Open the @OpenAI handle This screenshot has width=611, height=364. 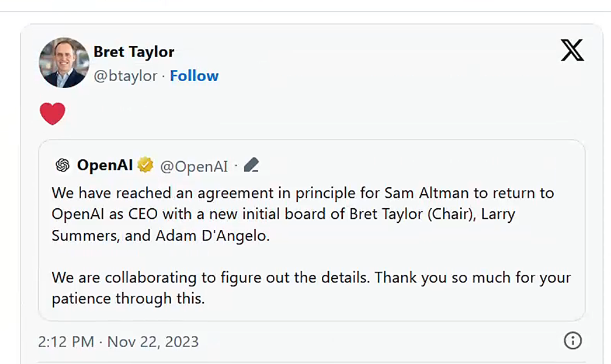[194, 166]
